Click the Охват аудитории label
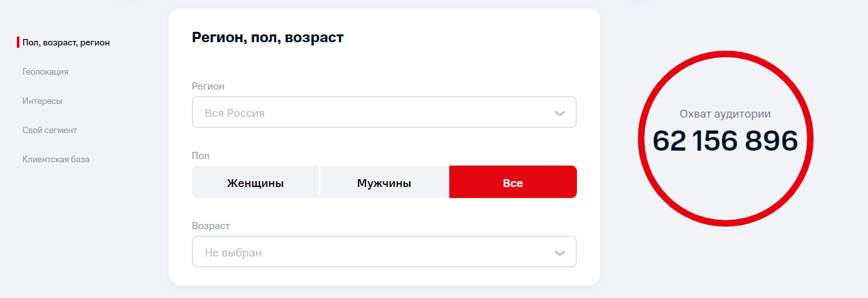This screenshot has width=868, height=298. [725, 114]
